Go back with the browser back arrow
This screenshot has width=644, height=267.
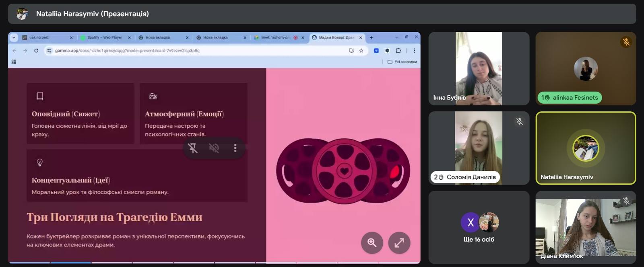(14, 51)
